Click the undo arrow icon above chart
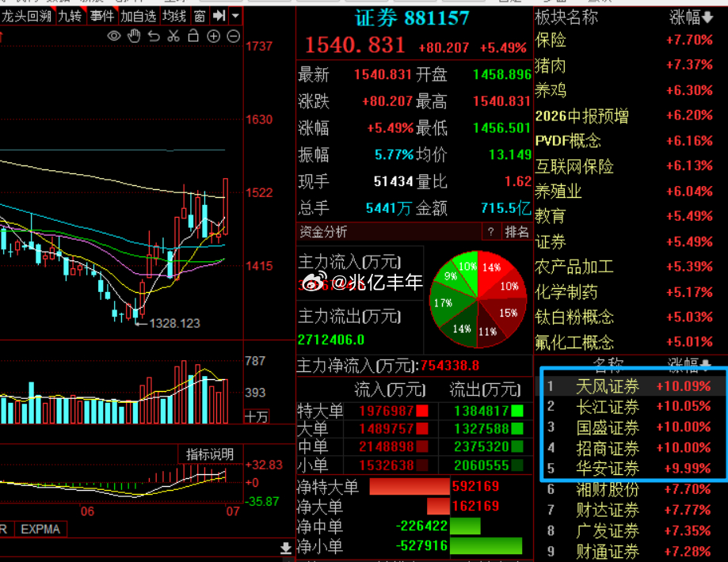The image size is (728, 562). pos(154,36)
